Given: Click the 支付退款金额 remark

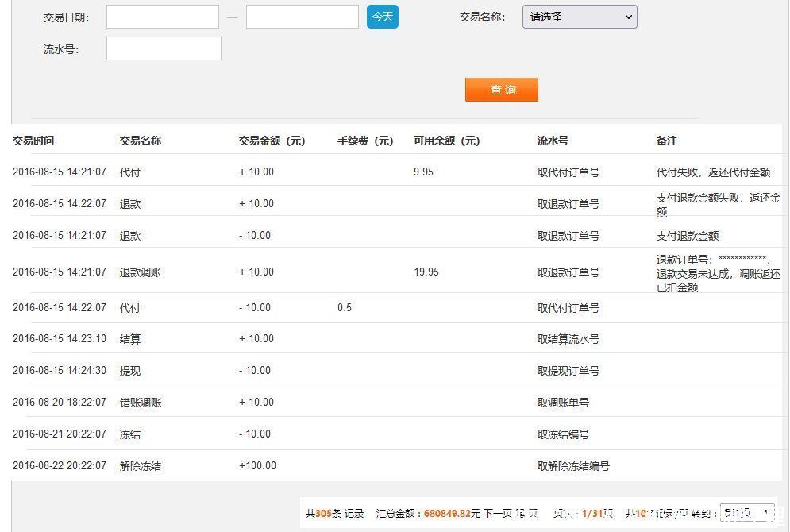Looking at the screenshot, I should (x=688, y=236).
